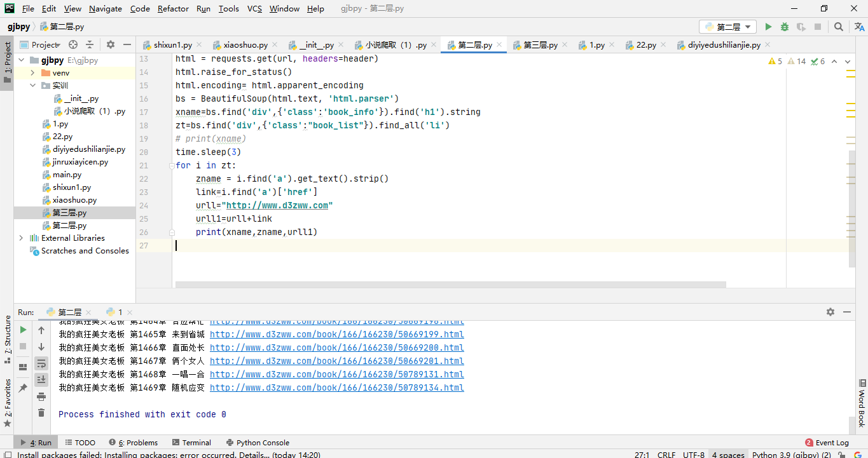Screen dimensions: 868x458
Task: Collapse the gjbpy root folder
Action: coord(22,60)
